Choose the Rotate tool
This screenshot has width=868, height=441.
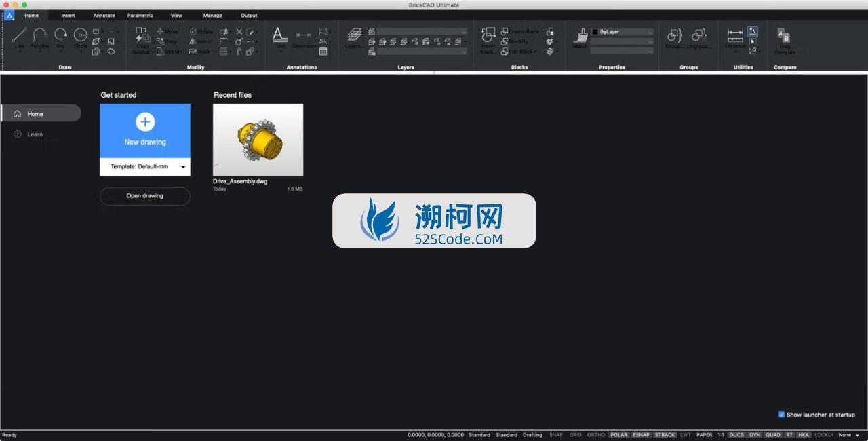pyautogui.click(x=201, y=31)
